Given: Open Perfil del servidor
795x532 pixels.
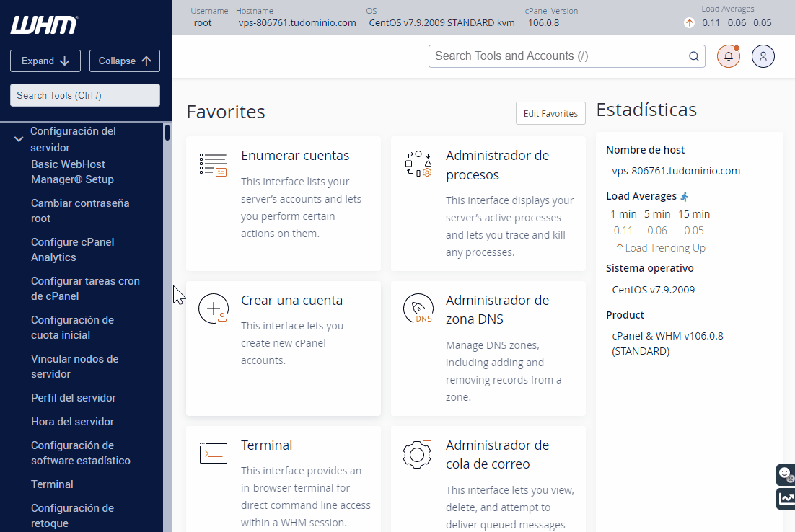Looking at the screenshot, I should [74, 398].
